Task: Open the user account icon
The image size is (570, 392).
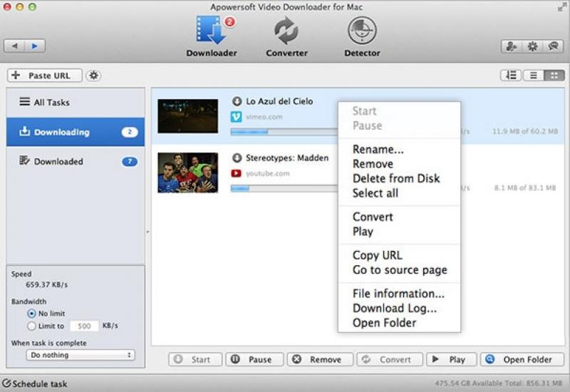Action: 512,46
